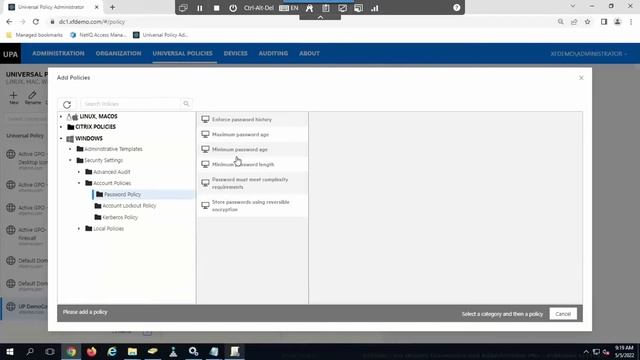
Task: Open the ORGANIZATION menu
Action: 118,53
